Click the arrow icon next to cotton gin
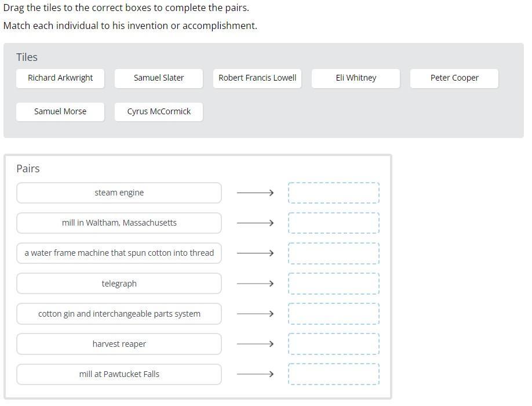This screenshot has height=406, width=532. [x=255, y=314]
